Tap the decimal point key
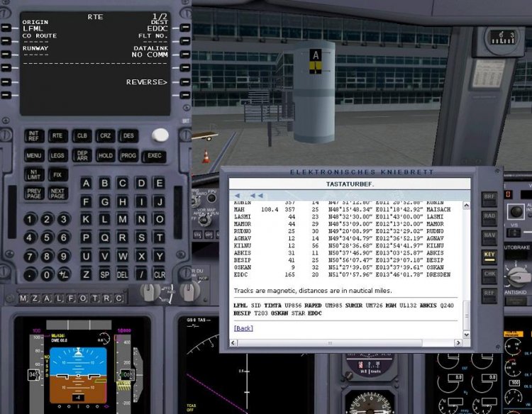This screenshot has width=532, height=414. [x=30, y=274]
